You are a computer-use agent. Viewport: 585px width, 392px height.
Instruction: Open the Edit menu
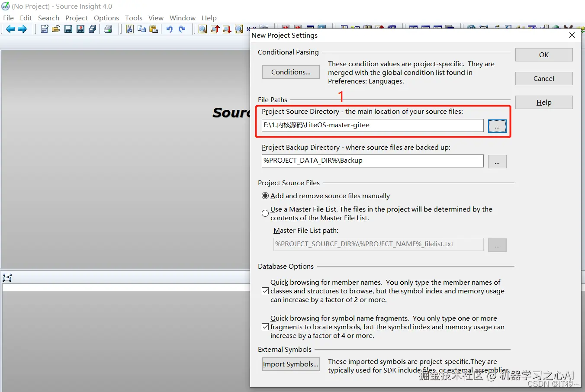click(x=26, y=18)
